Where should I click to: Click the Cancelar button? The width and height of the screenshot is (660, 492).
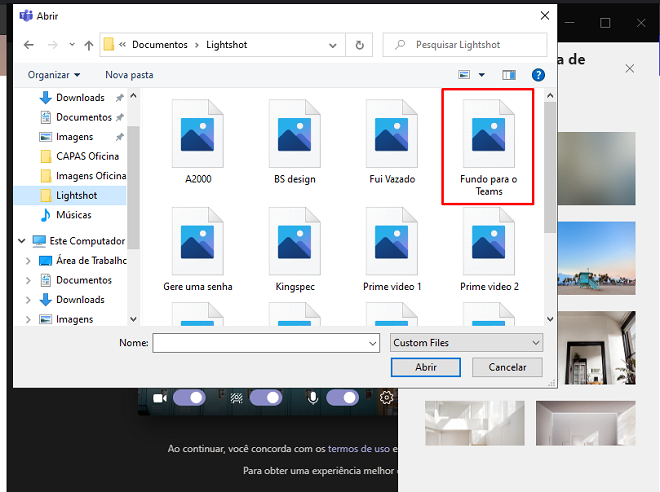coord(507,367)
